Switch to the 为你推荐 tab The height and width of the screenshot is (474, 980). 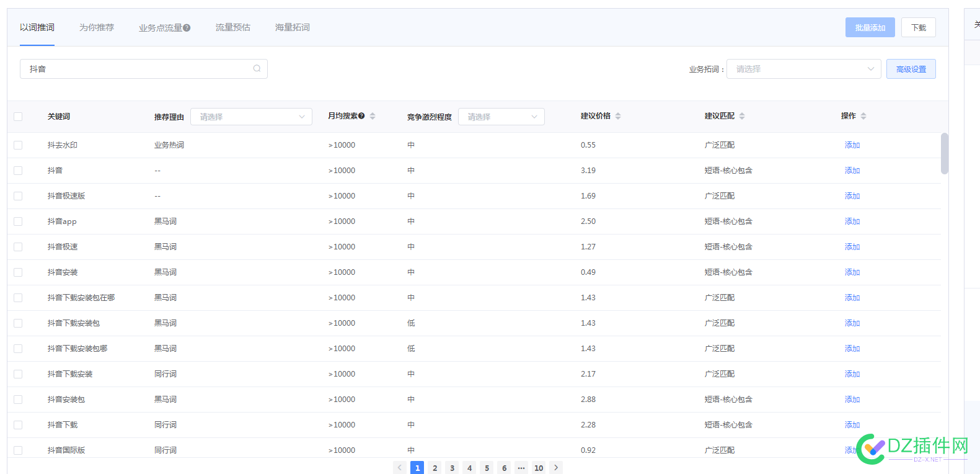click(x=97, y=27)
